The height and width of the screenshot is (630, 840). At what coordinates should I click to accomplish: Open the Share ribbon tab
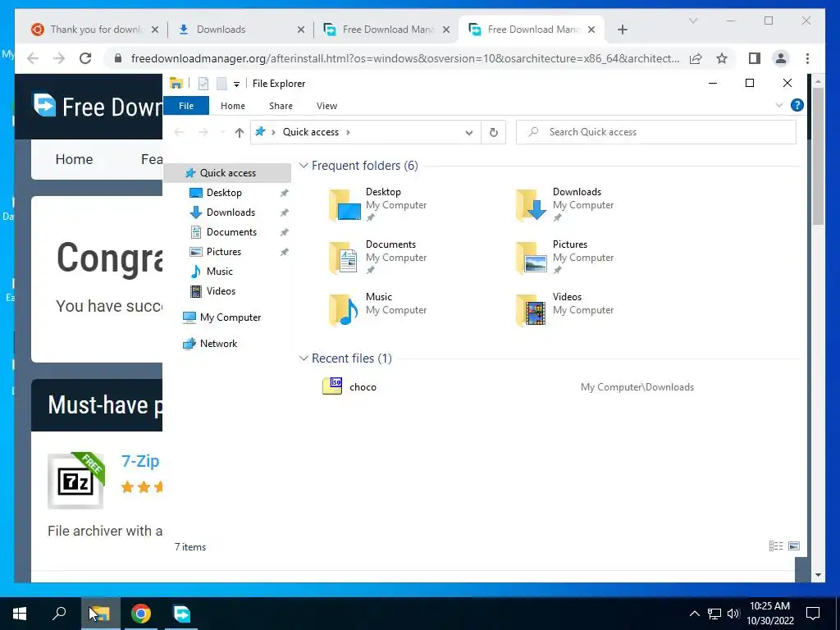281,106
